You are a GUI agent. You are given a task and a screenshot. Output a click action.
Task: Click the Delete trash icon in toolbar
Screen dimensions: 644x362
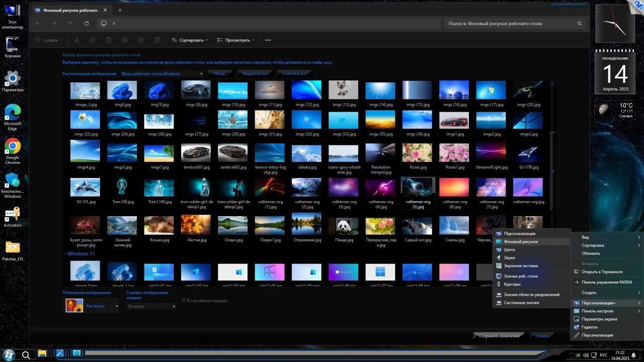pyautogui.click(x=157, y=40)
